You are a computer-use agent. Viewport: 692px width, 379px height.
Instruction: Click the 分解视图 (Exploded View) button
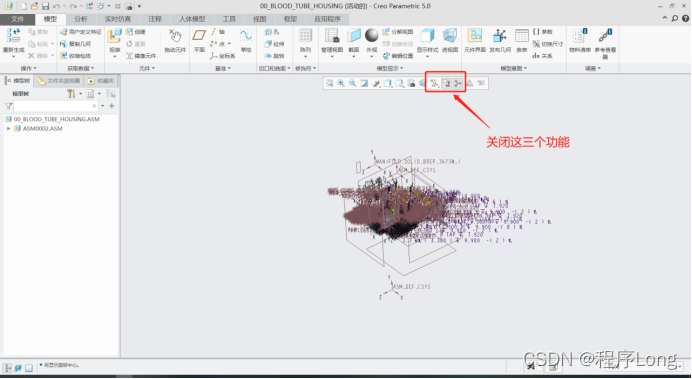click(398, 32)
